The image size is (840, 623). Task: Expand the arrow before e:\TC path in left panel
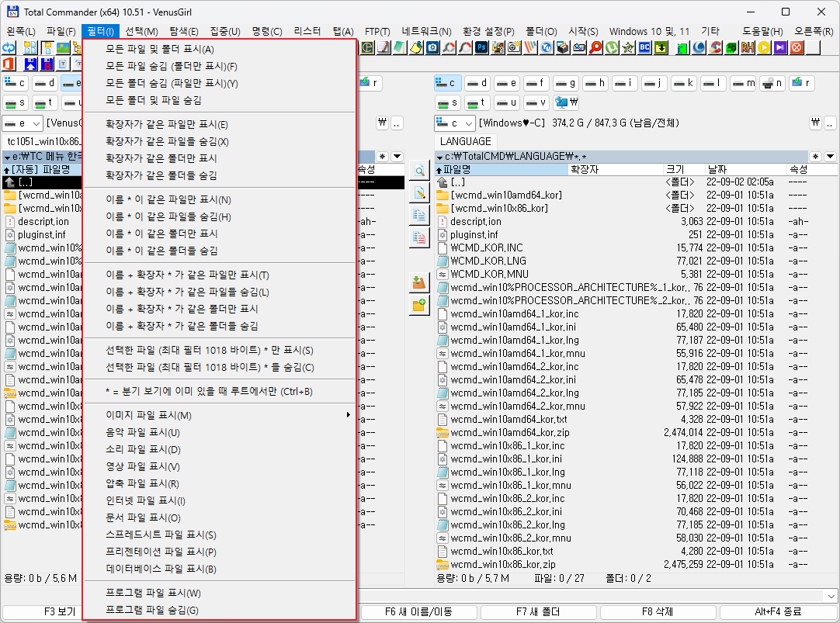pyautogui.click(x=7, y=157)
